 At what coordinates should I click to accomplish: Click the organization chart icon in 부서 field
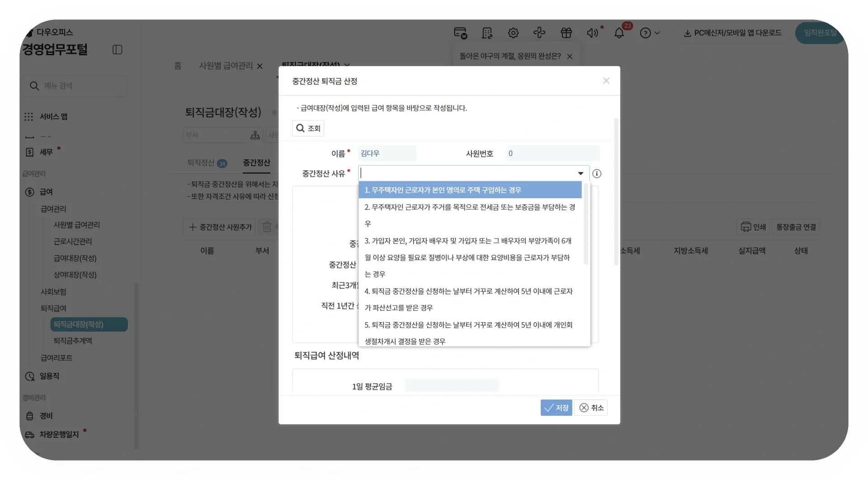click(x=255, y=135)
